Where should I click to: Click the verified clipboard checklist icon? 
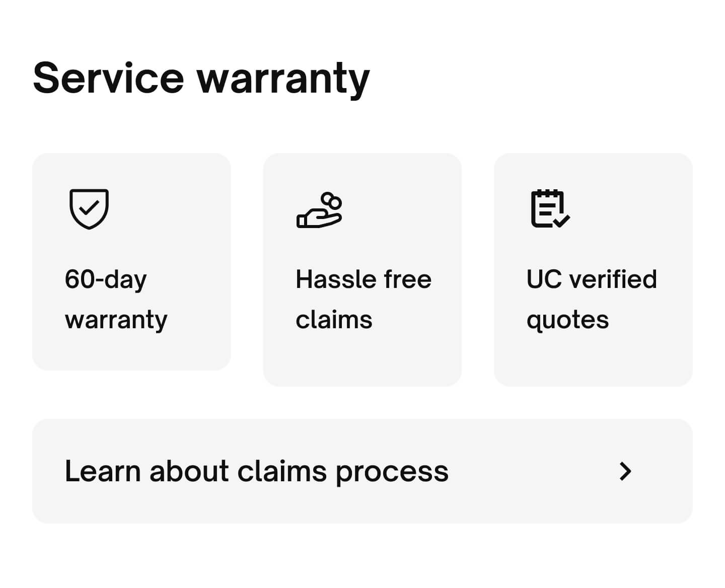pyautogui.click(x=550, y=208)
